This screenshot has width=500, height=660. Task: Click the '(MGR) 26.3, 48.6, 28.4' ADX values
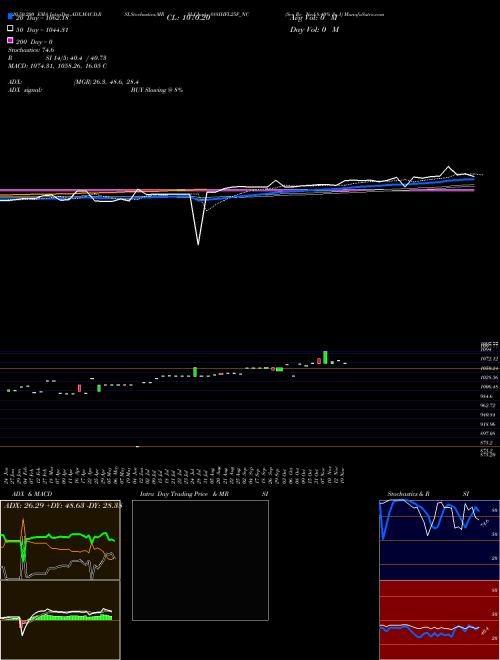pos(106,82)
